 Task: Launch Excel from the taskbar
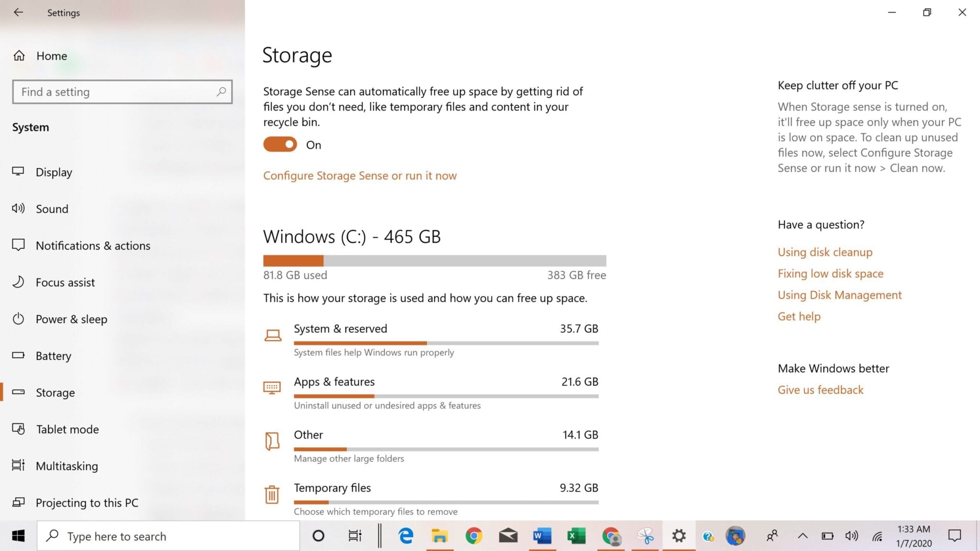576,536
